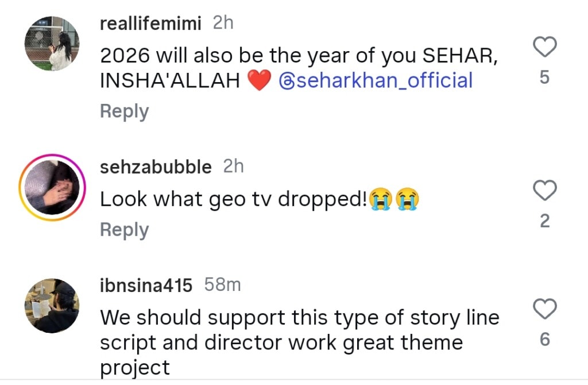Select the username reallifemimi
588x385 pixels.
tap(150, 23)
